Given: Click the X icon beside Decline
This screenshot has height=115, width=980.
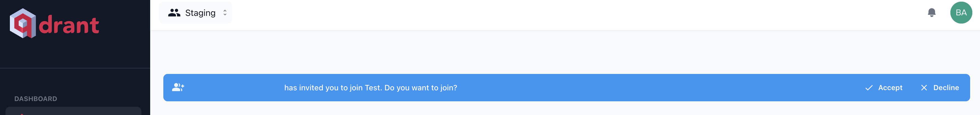Looking at the screenshot, I should (924, 88).
